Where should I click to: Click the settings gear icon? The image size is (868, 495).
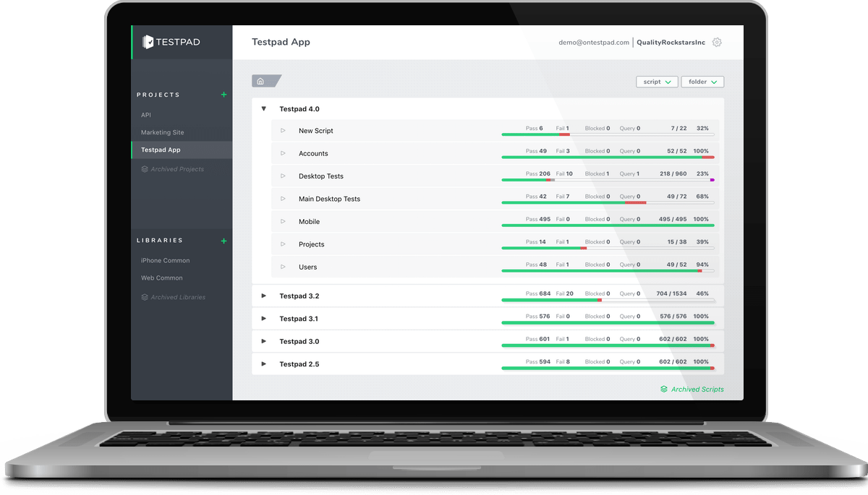(717, 42)
